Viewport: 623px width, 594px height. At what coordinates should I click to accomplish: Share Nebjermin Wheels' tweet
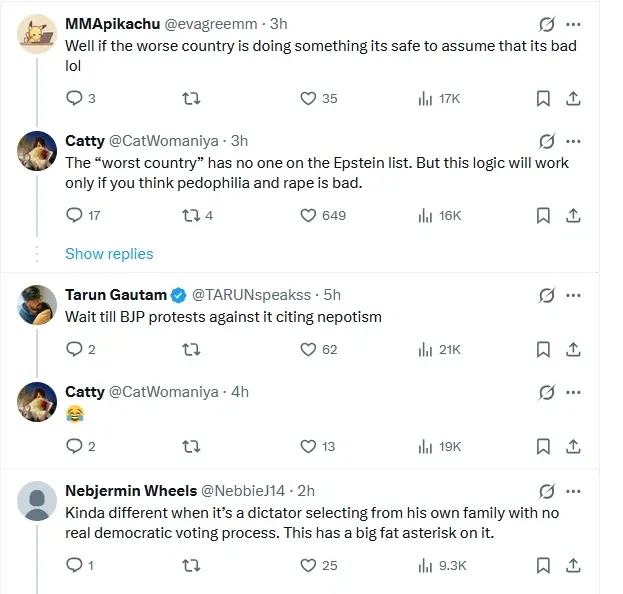pos(574,565)
